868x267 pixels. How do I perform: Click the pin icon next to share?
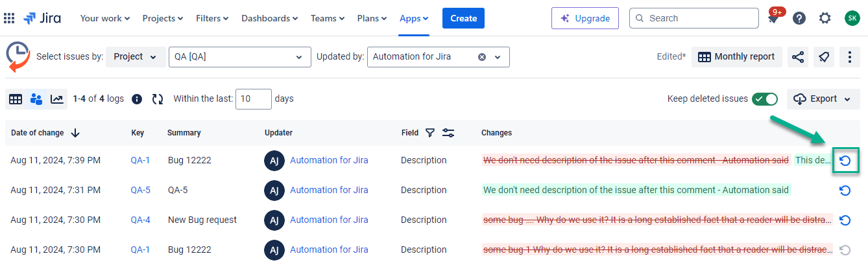pyautogui.click(x=823, y=57)
